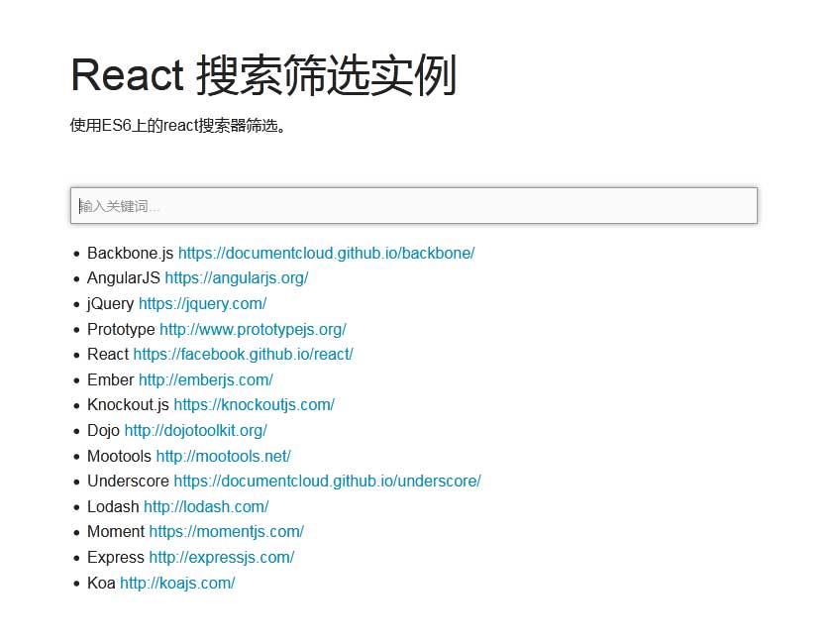Screen dimensions: 832x644
Task: Click the 'Backbone.js' list label
Action: (x=131, y=254)
